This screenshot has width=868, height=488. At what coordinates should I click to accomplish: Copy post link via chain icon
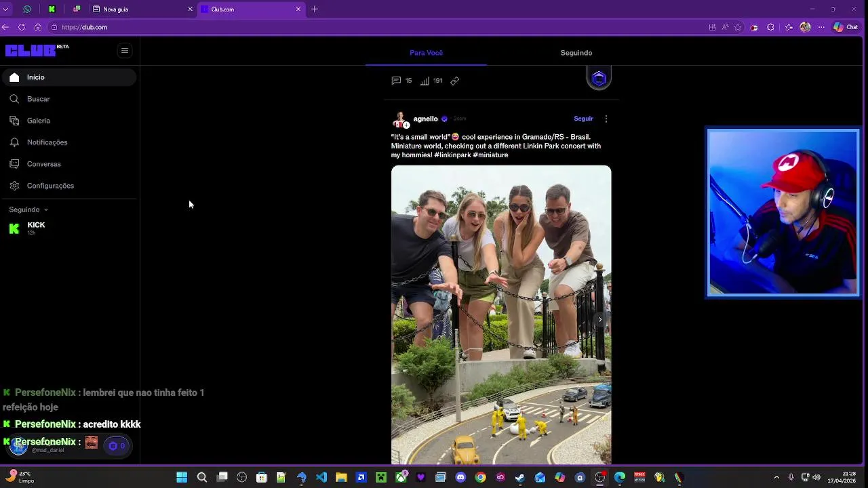click(x=455, y=81)
